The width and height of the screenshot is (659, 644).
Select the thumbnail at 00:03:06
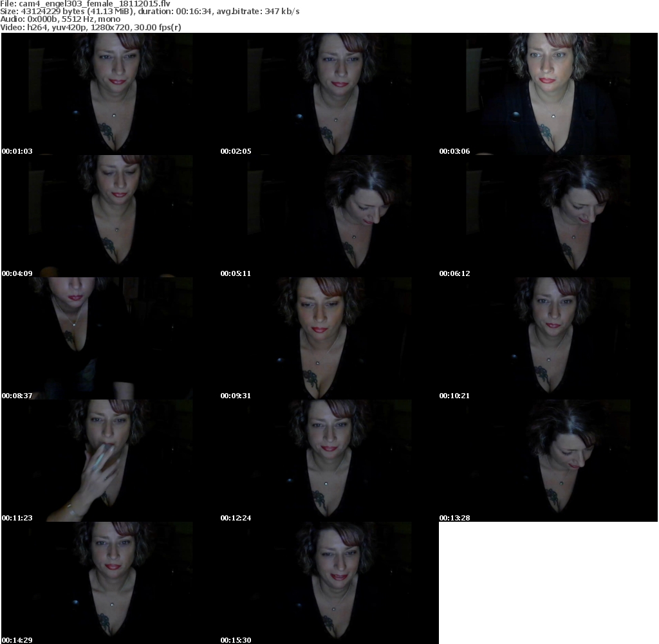548,94
